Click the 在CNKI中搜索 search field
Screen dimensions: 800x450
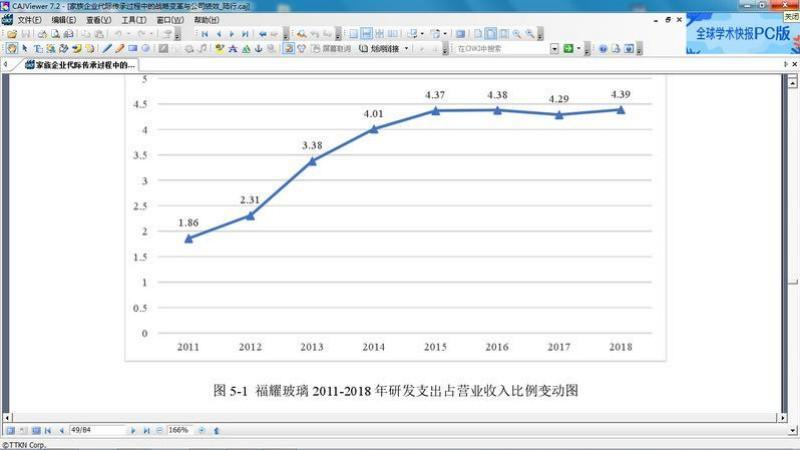click(x=500, y=48)
